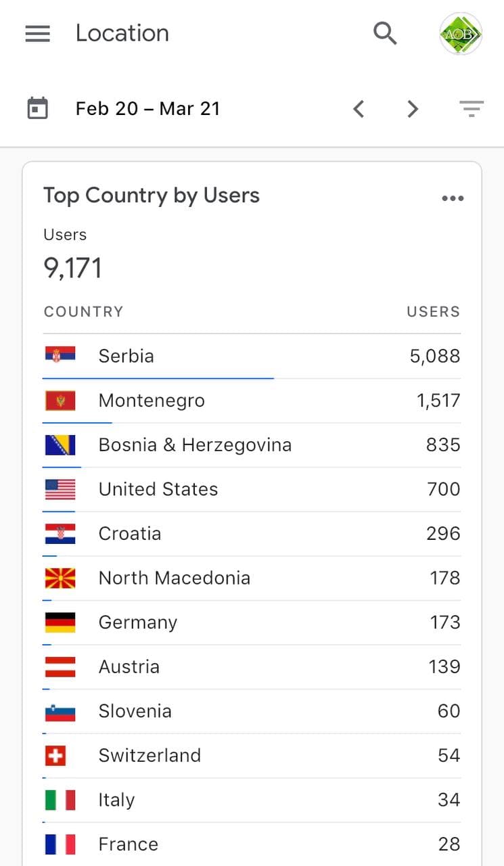
Task: Sort by the USERS column header
Action: click(x=433, y=312)
